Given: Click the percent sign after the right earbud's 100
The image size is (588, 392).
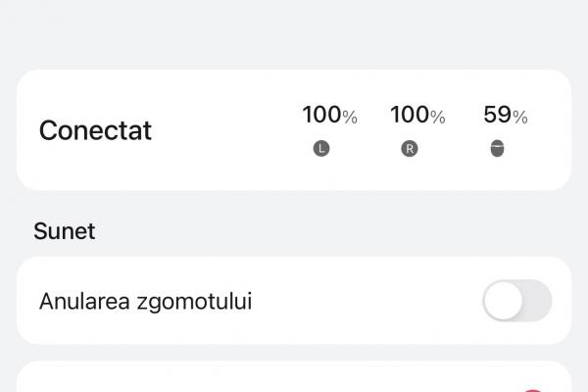Looking at the screenshot, I should pyautogui.click(x=438, y=117).
